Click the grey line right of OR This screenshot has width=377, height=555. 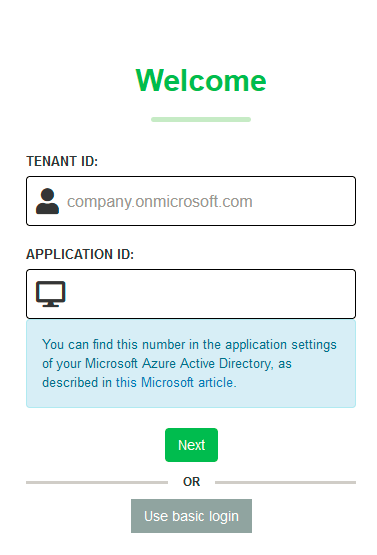pyautogui.click(x=285, y=482)
